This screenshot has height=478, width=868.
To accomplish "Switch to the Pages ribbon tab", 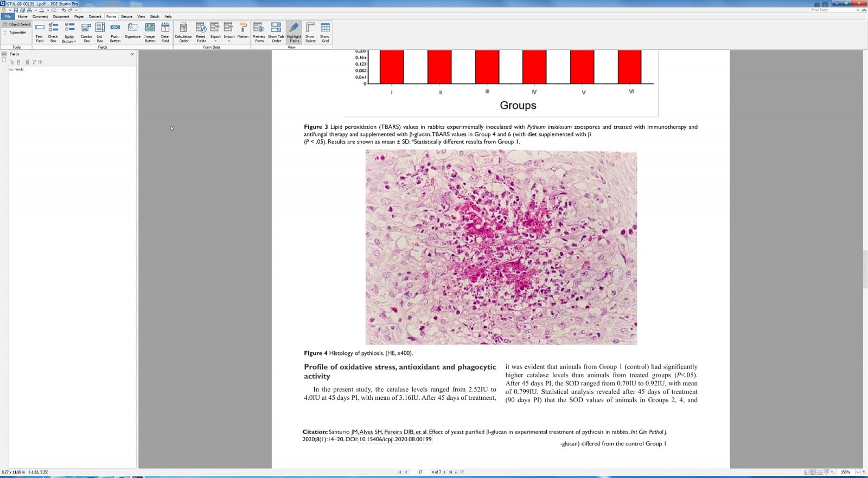I will 79,16.
